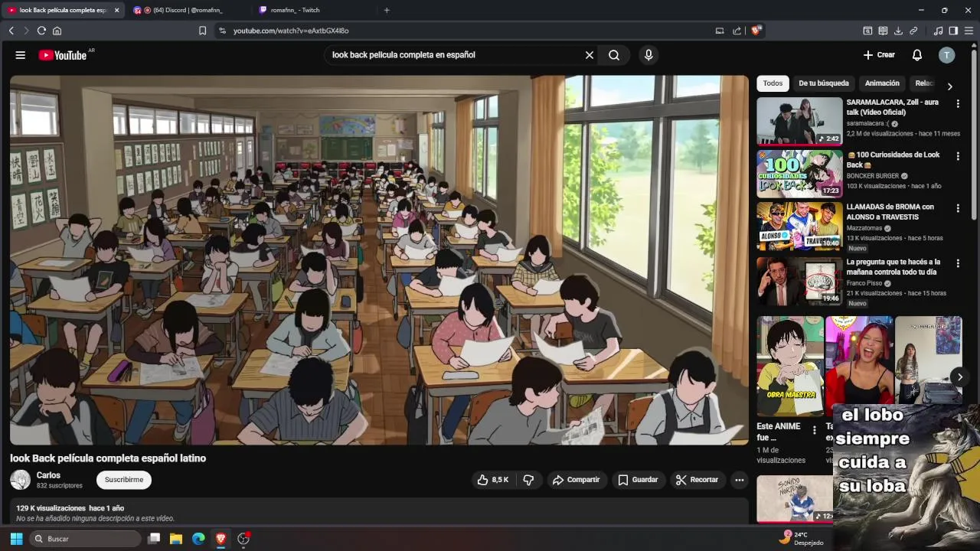Open the notifications bell
The width and height of the screenshot is (980, 551).
917,55
